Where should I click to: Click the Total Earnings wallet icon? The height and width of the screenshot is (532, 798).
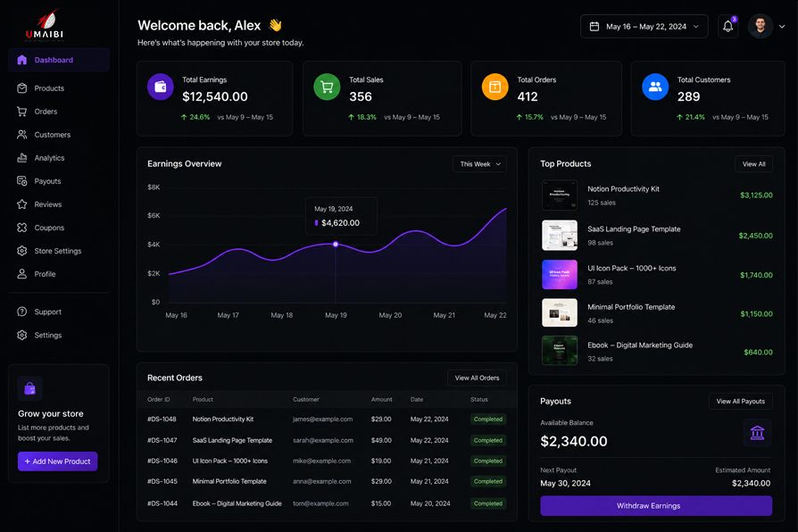click(161, 87)
